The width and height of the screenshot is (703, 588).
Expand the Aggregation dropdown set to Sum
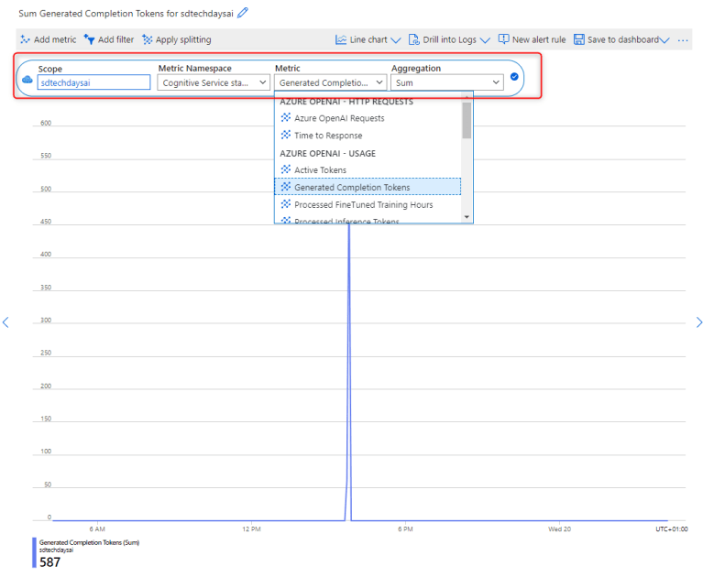coord(447,82)
